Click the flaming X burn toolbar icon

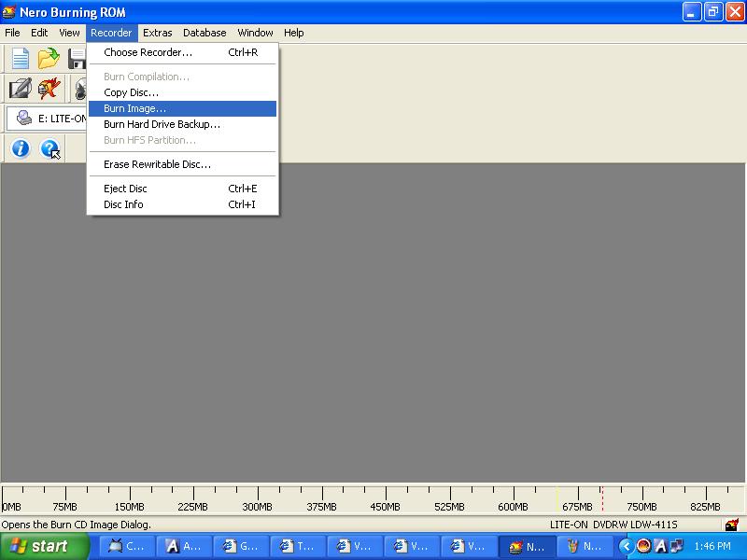point(49,88)
